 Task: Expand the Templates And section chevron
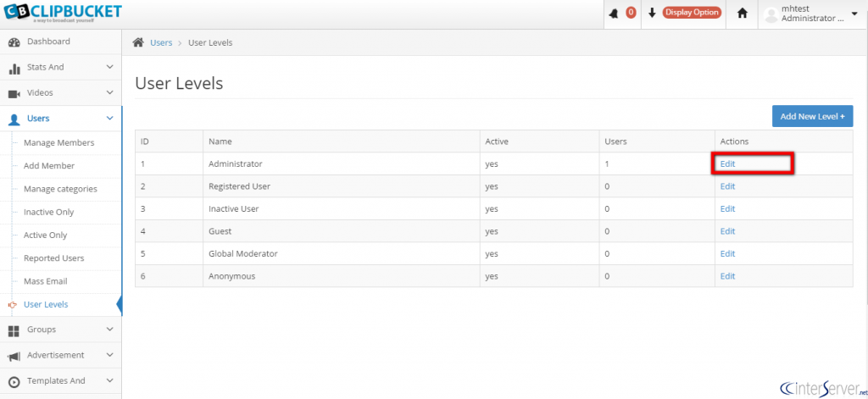109,380
